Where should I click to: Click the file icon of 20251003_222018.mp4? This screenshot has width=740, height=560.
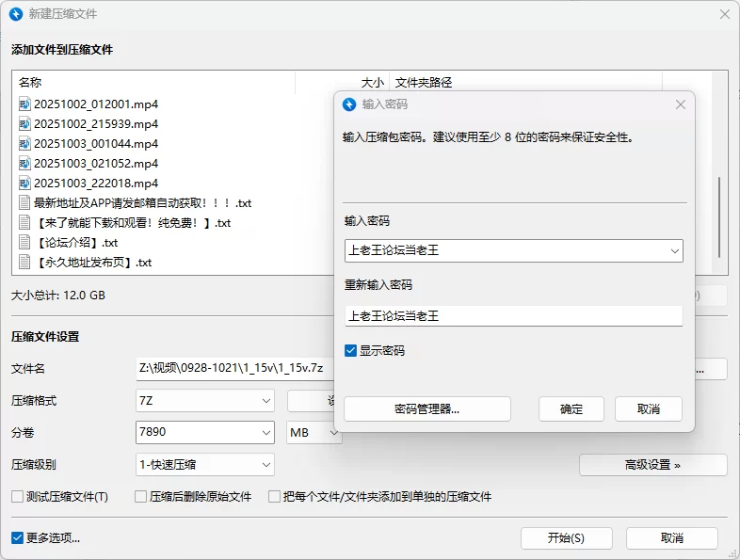[24, 183]
